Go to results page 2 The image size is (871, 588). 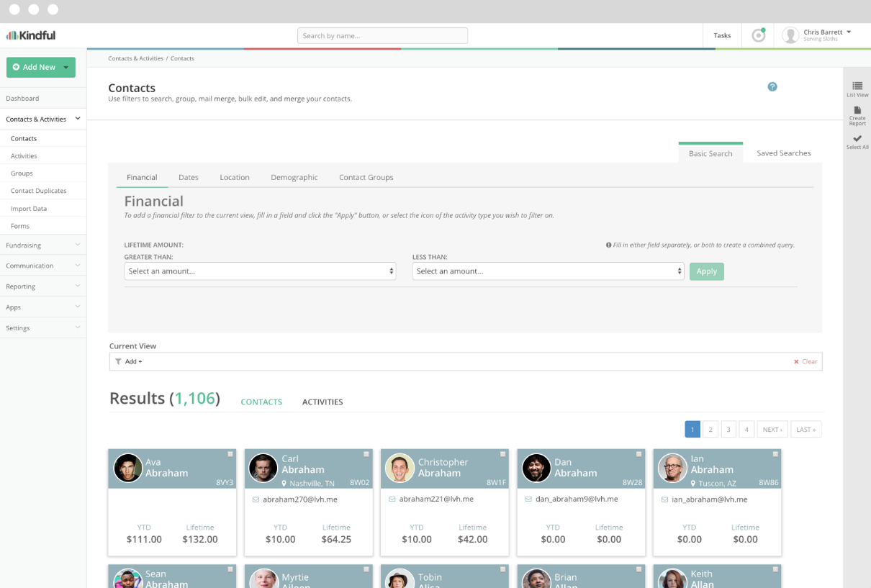coord(710,430)
